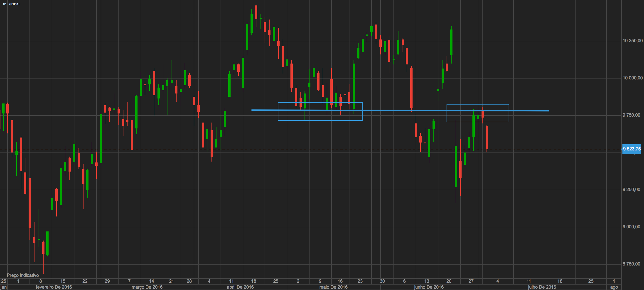Click the 10 000,00 price axis label
644x290 pixels.
pyautogui.click(x=632, y=78)
